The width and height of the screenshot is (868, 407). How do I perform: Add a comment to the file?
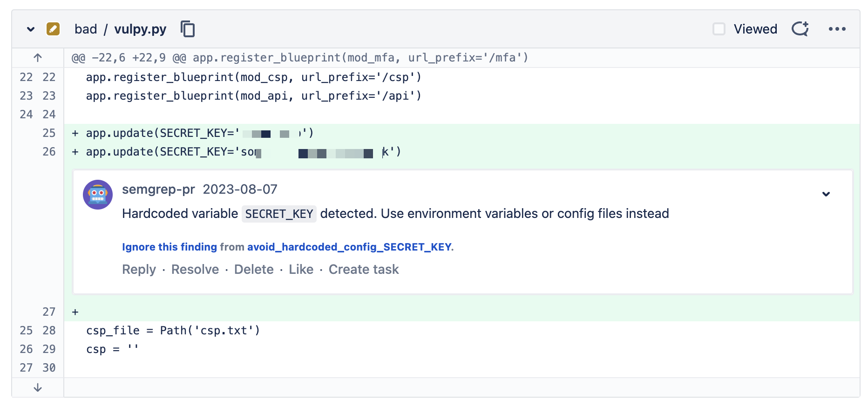coord(800,29)
